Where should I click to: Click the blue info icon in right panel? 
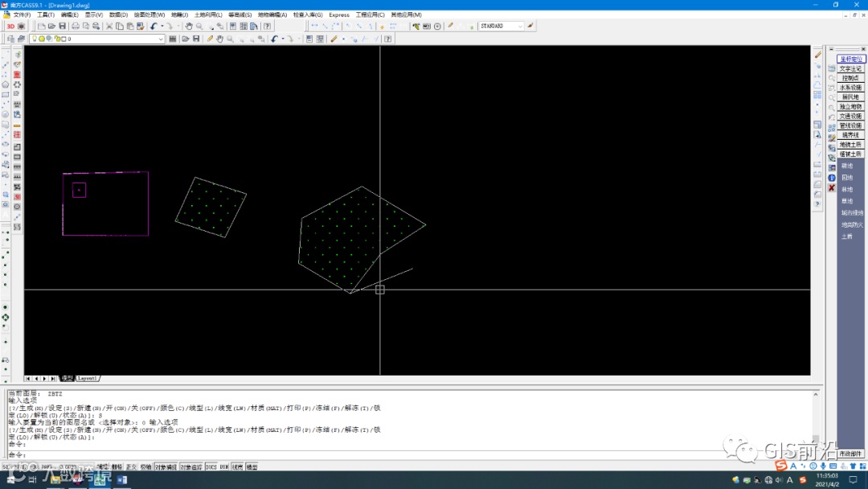(x=832, y=178)
